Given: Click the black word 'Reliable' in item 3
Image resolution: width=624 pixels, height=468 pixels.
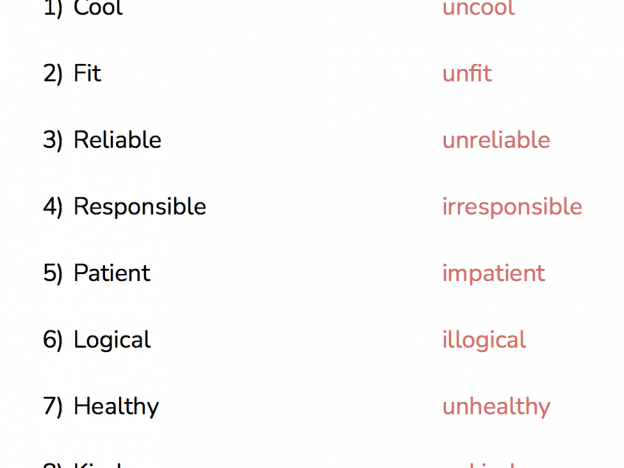Looking at the screenshot, I should pos(117,140).
